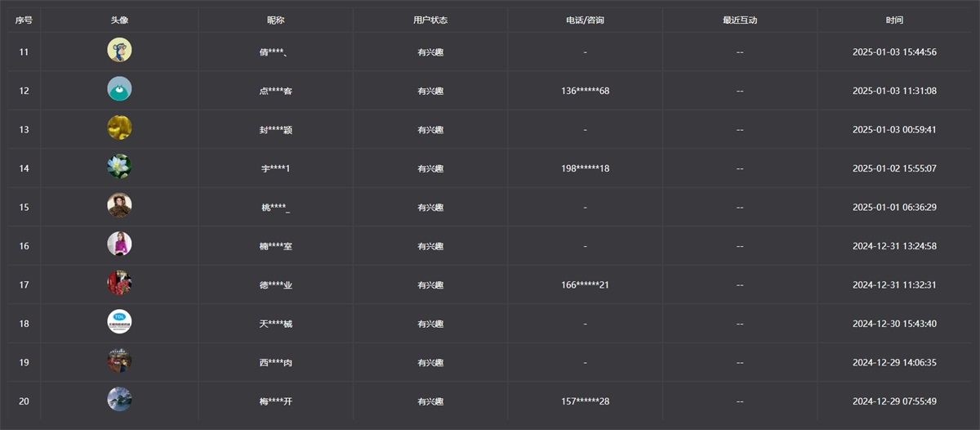Screen dimensions: 980x430
Task: Open the avatar for user 楠****室
Action: [x=119, y=244]
